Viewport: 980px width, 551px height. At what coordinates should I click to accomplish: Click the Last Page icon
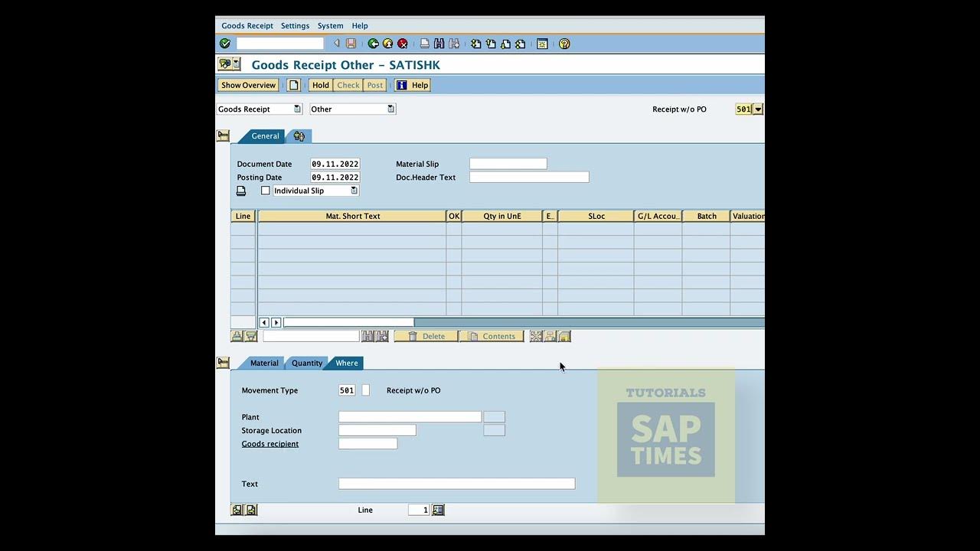tap(520, 44)
